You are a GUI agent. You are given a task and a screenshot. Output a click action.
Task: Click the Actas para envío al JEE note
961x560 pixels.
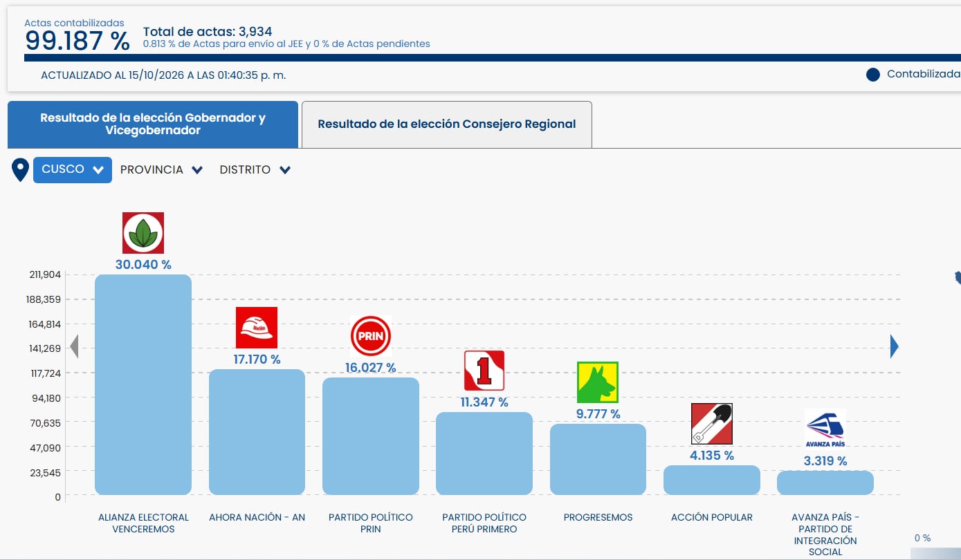click(286, 44)
